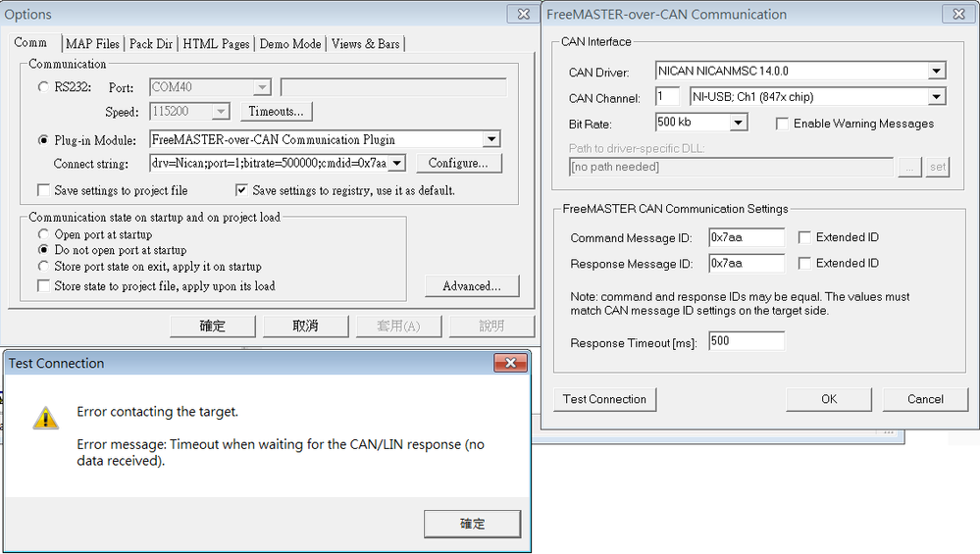Viewport: 980px width, 554px height.
Task: Click the Command Message ID field
Action: point(746,237)
